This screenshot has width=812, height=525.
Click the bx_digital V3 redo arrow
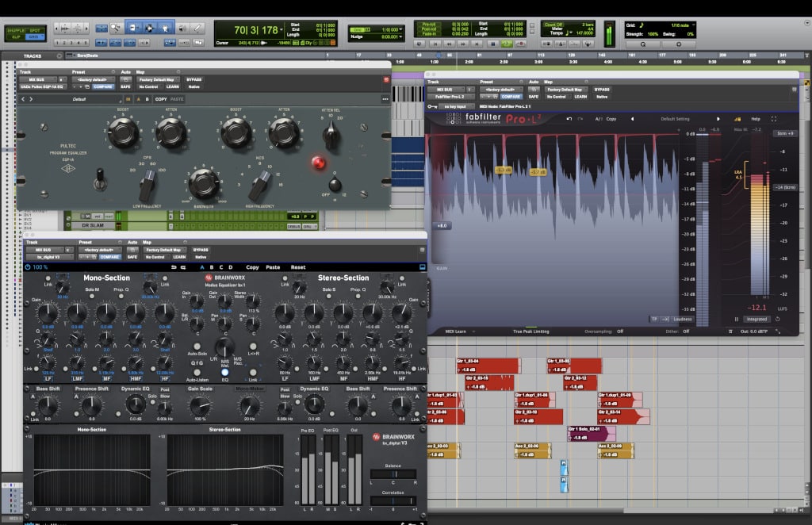pyautogui.click(x=183, y=267)
